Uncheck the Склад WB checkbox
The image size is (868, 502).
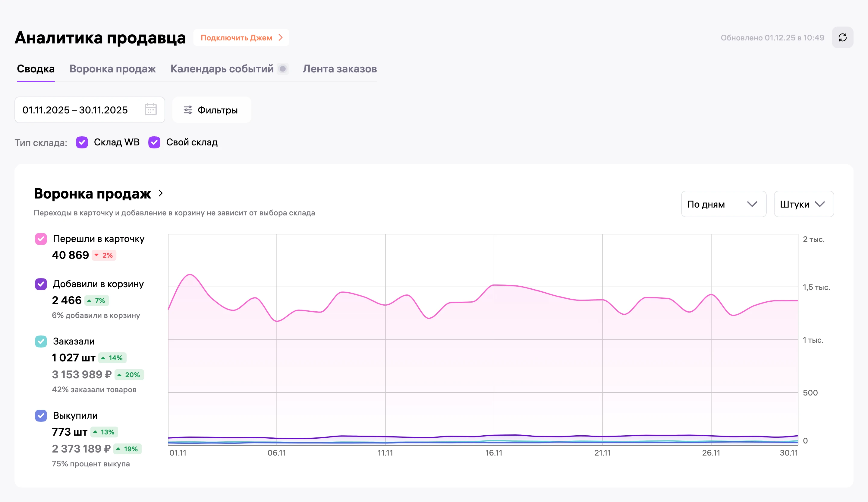(82, 142)
